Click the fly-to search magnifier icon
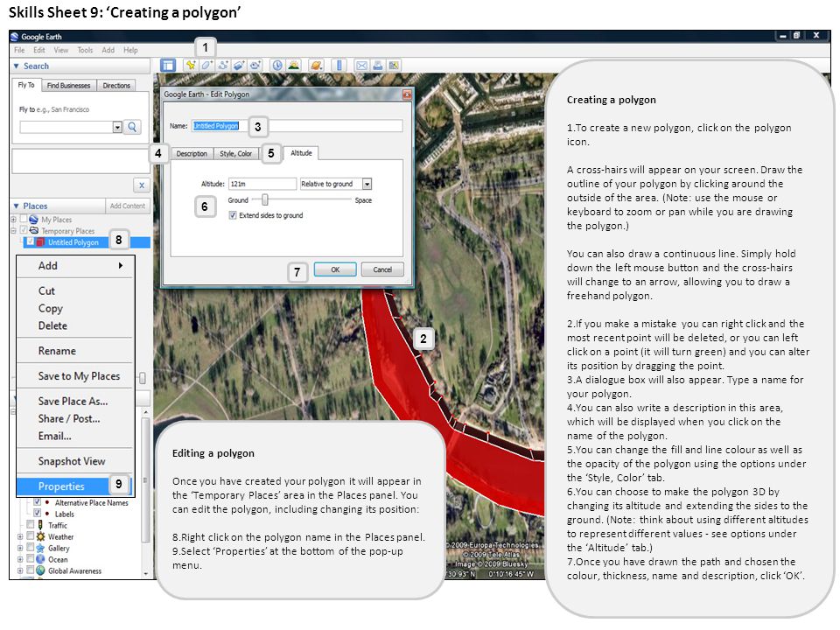The height and width of the screenshot is (630, 840). 132,127
